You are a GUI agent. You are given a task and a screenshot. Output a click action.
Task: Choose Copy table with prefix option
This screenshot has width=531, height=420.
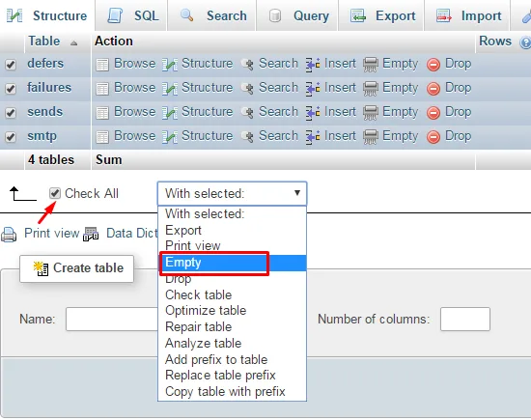point(233,392)
